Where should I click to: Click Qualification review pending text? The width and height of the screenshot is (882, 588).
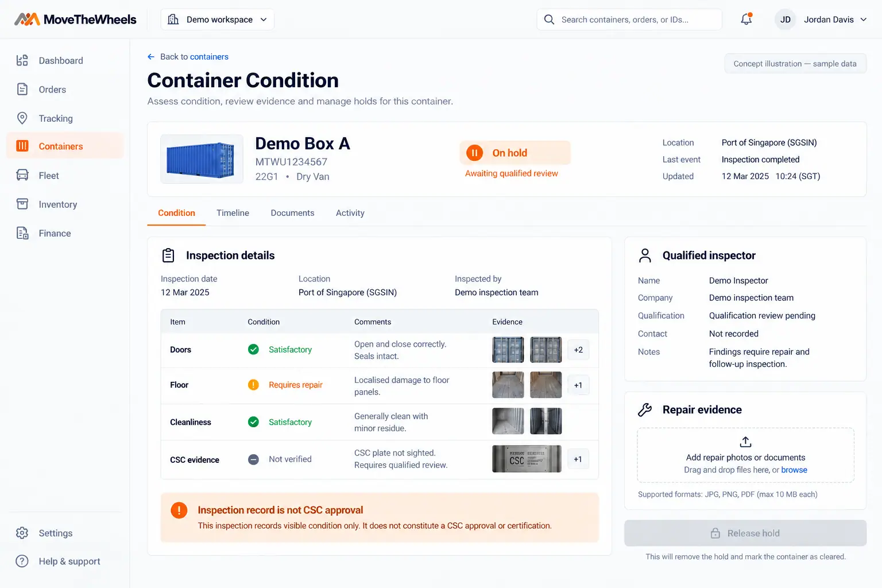point(762,316)
